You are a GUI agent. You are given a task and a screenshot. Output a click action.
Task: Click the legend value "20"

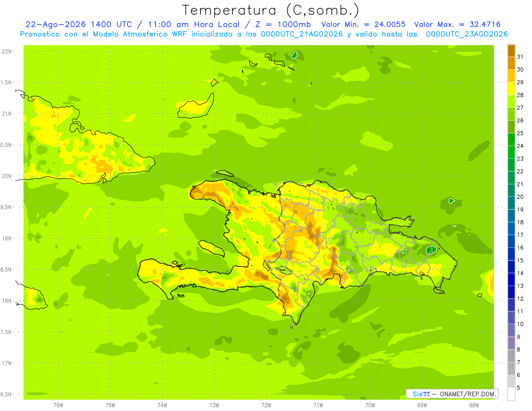click(520, 197)
